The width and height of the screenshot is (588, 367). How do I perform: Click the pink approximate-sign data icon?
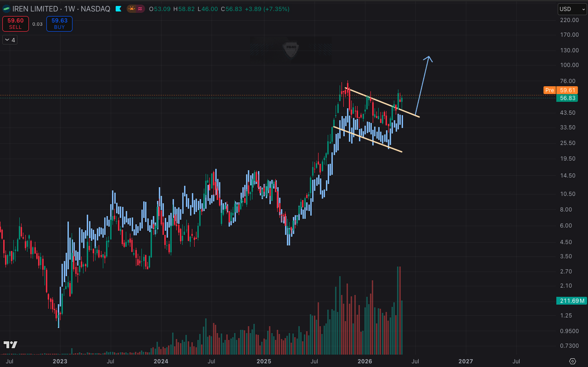click(x=140, y=9)
